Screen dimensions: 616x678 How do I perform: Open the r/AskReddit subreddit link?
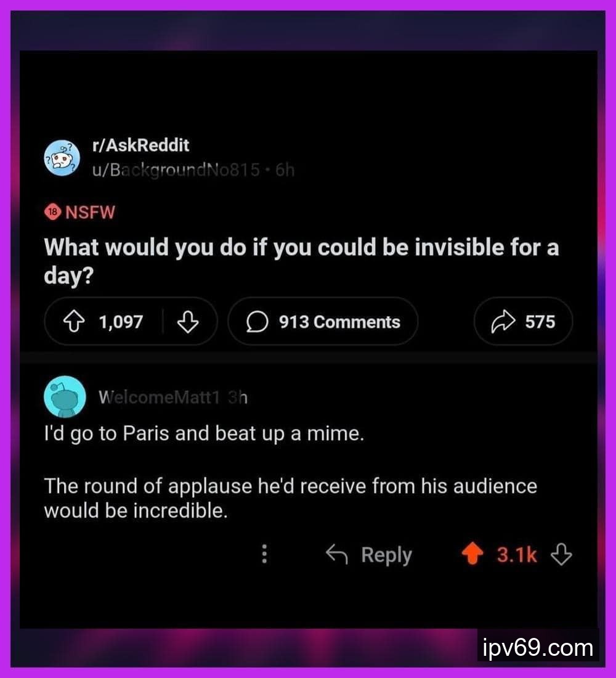coord(140,146)
